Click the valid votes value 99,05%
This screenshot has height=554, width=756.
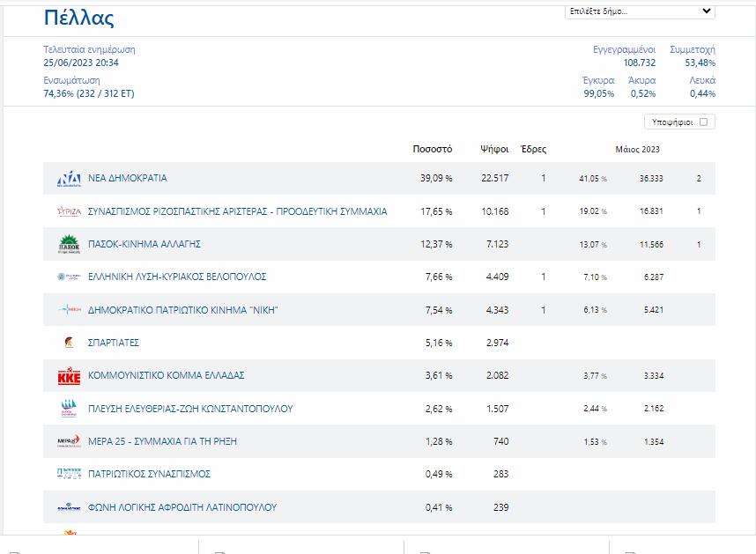[599, 93]
